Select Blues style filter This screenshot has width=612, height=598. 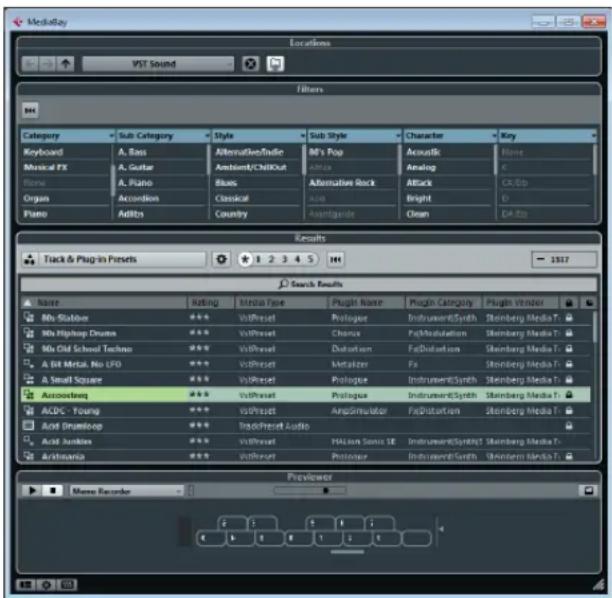tap(226, 183)
